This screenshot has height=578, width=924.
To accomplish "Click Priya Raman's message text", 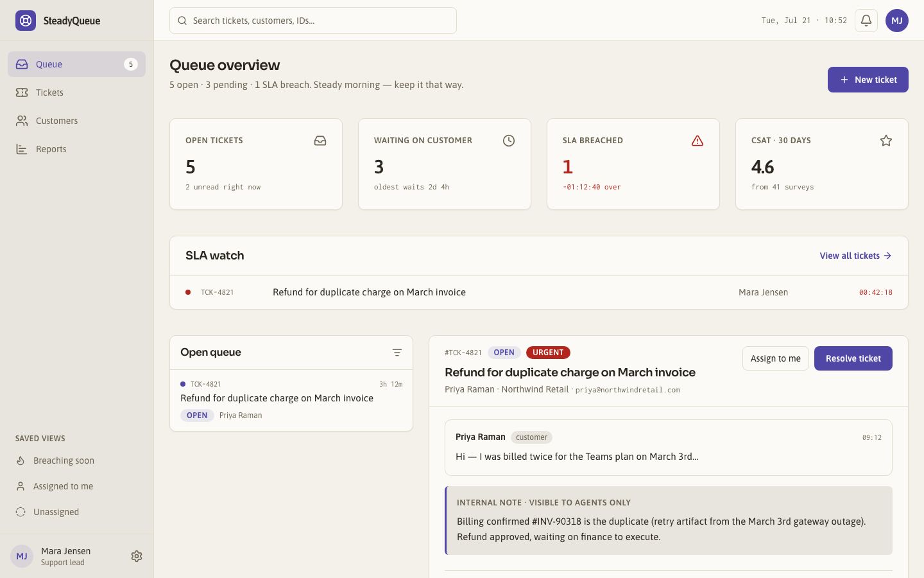I will click(577, 457).
